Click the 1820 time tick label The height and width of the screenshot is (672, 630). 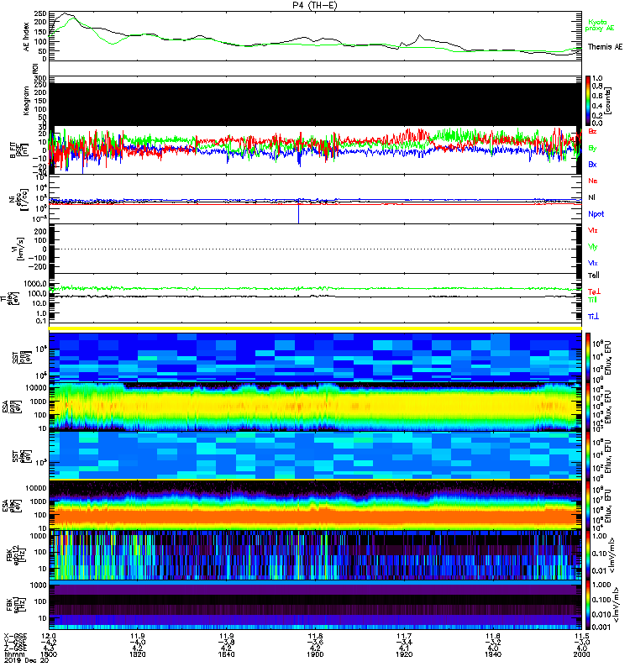point(137,654)
